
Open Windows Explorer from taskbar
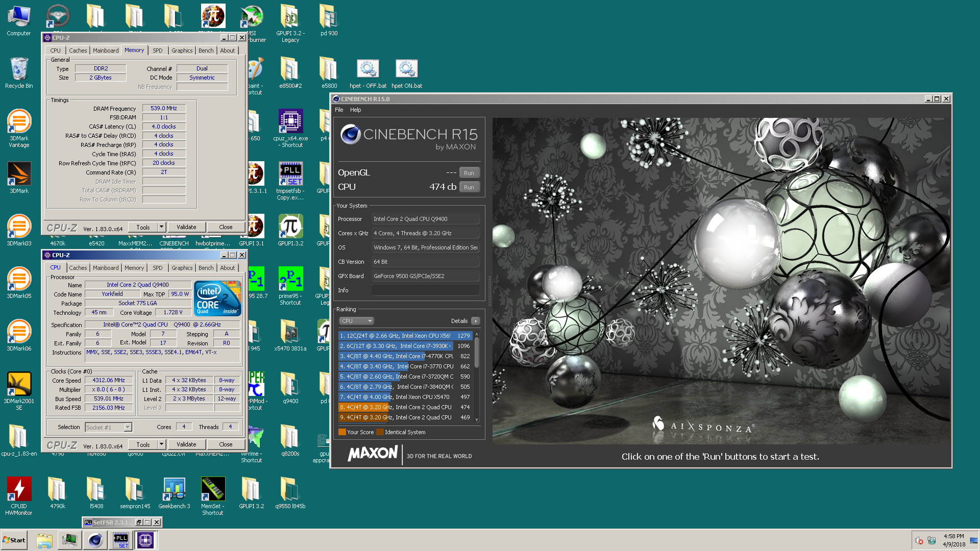(x=44, y=540)
